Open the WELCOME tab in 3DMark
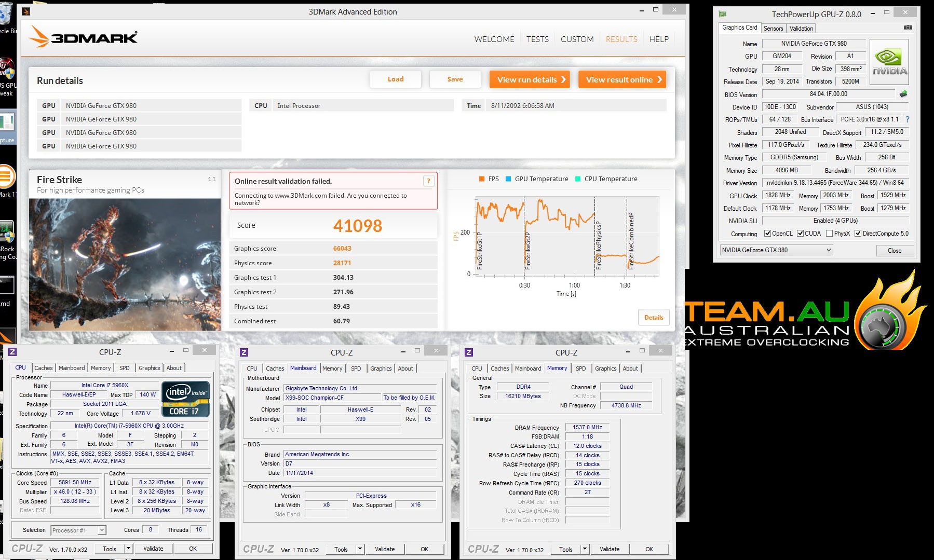 pos(494,39)
